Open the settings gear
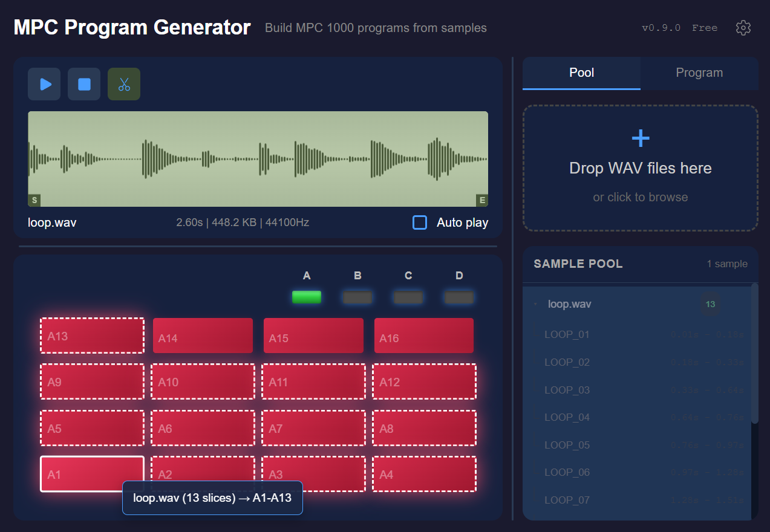This screenshot has height=532, width=770. (x=743, y=27)
